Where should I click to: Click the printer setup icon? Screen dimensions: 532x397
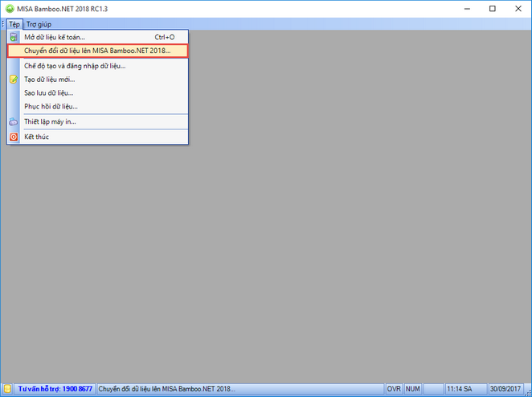click(x=14, y=121)
